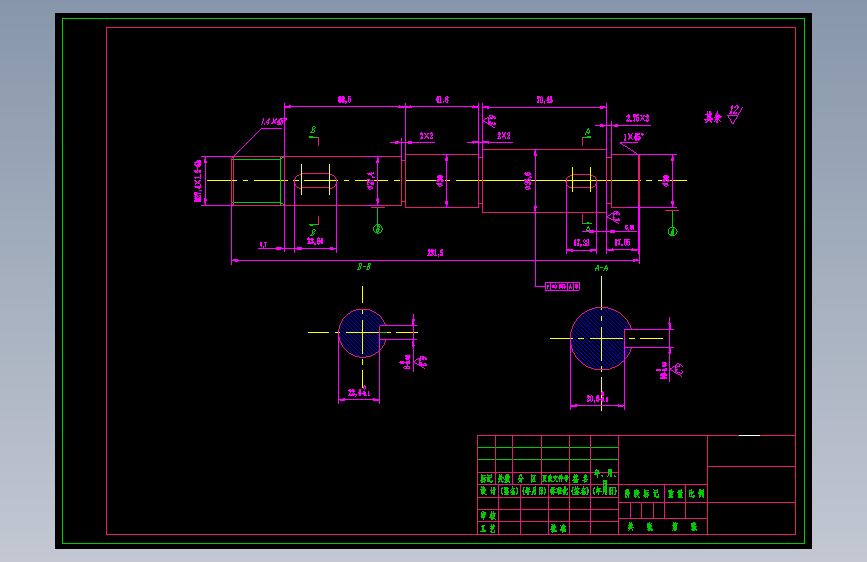Click the geometric tolerance feature control frame
Viewport: 867px width, 562px height.
coord(562,287)
